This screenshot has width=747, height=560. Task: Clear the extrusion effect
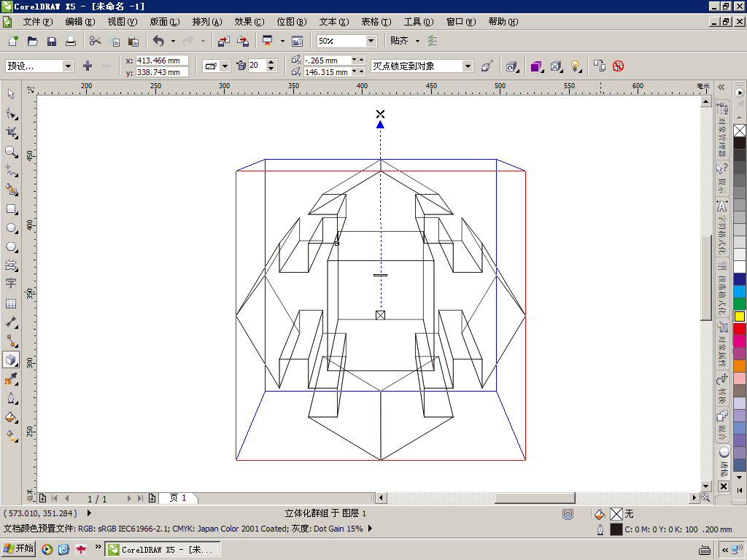[619, 66]
